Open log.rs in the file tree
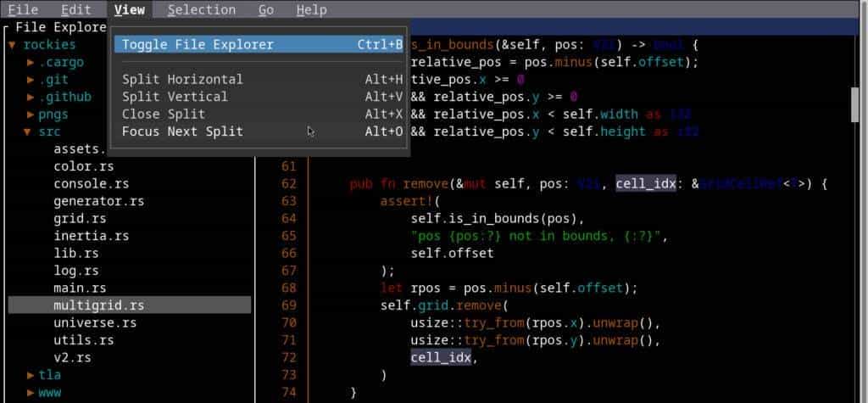The width and height of the screenshot is (868, 403). click(x=75, y=271)
